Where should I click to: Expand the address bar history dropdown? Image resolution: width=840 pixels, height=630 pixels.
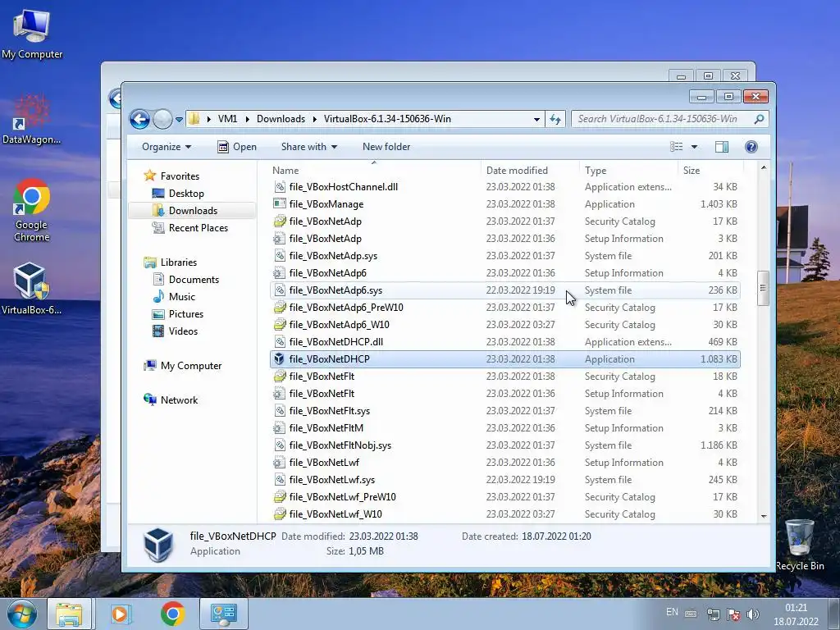click(536, 120)
